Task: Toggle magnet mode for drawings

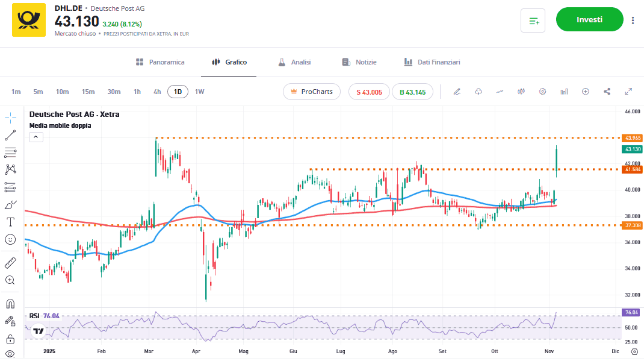Action: pos(10,303)
